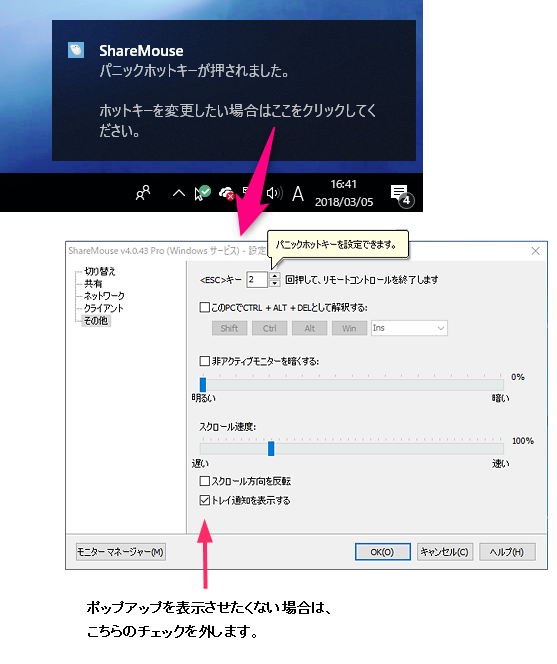
Task: Open the Ins key dropdown
Action: 409,328
